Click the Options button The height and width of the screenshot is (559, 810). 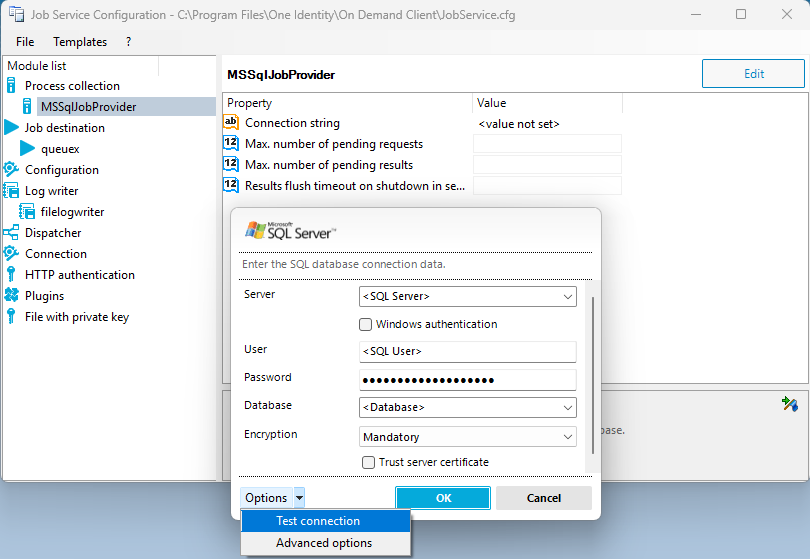267,498
